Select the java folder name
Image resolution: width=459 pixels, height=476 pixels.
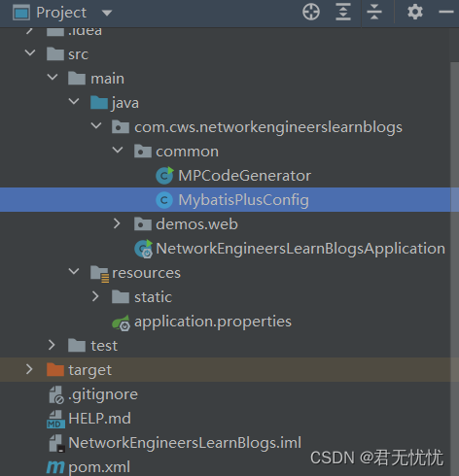(125, 103)
